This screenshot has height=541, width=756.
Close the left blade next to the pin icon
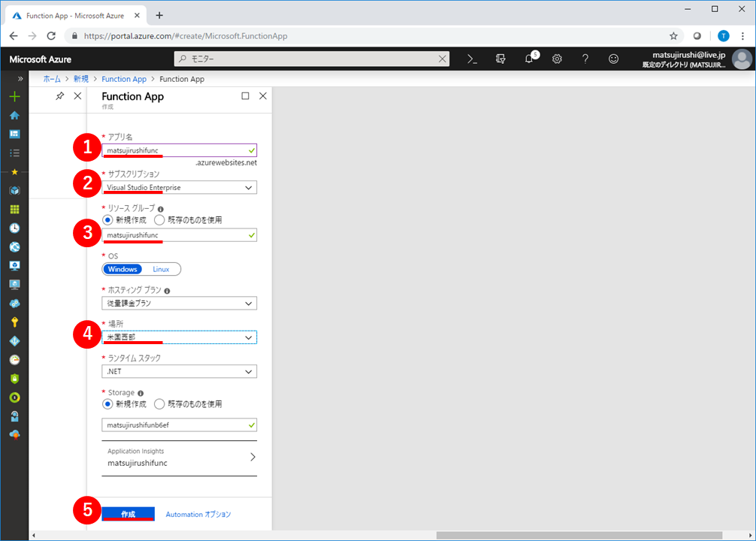pos(77,96)
